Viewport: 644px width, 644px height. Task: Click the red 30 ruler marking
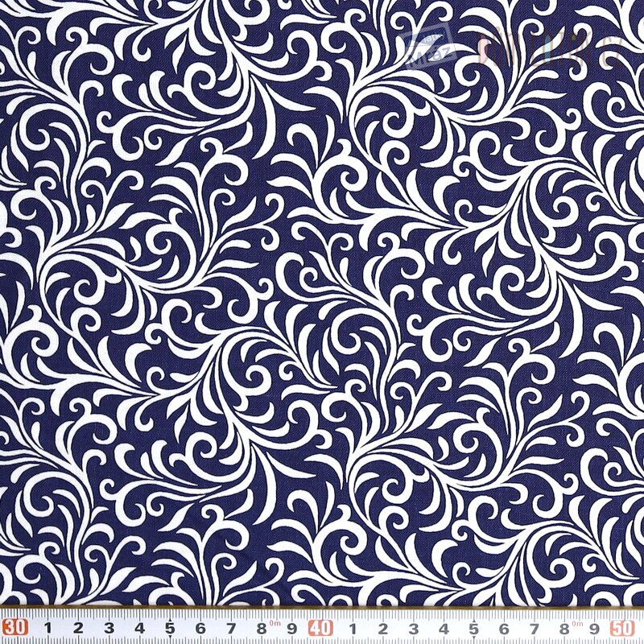click(x=16, y=628)
